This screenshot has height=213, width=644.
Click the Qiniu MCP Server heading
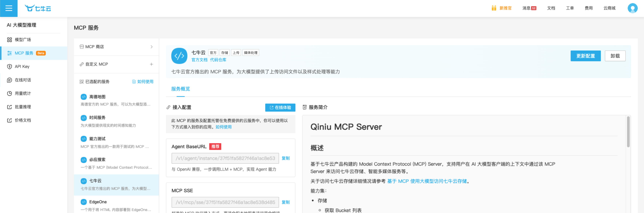click(x=346, y=127)
